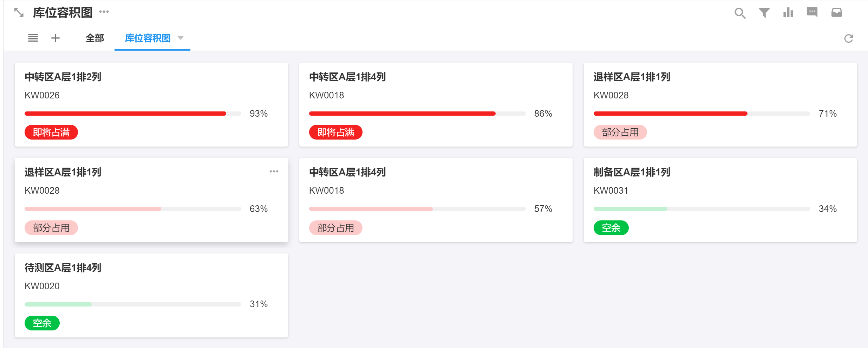Click the 即将占满 tag on KW0026 card
The width and height of the screenshot is (868, 348).
[x=51, y=133]
